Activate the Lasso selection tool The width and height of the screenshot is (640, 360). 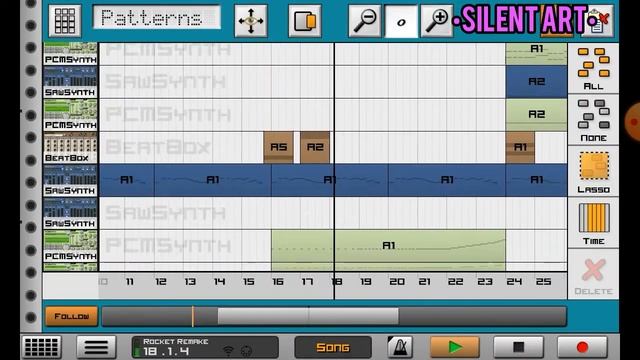(593, 171)
